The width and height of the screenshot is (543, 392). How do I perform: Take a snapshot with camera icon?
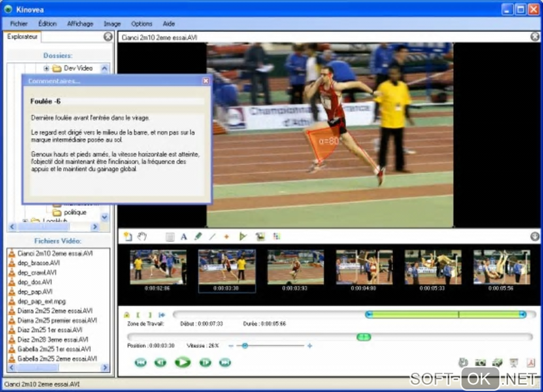[480, 363]
